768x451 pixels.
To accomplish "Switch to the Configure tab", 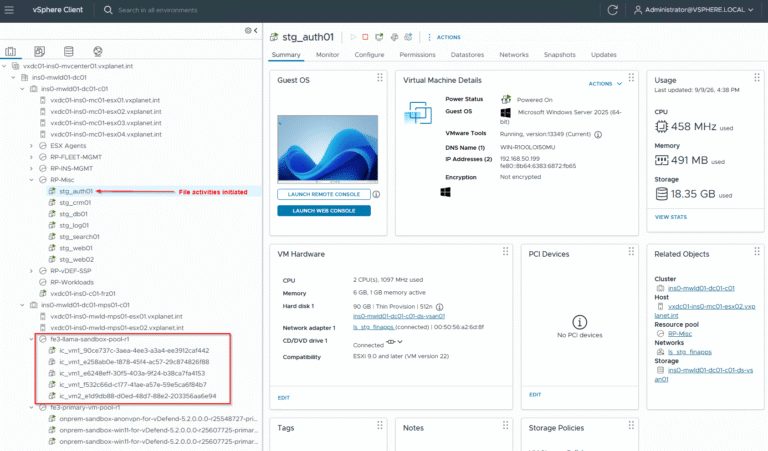I will click(x=369, y=55).
